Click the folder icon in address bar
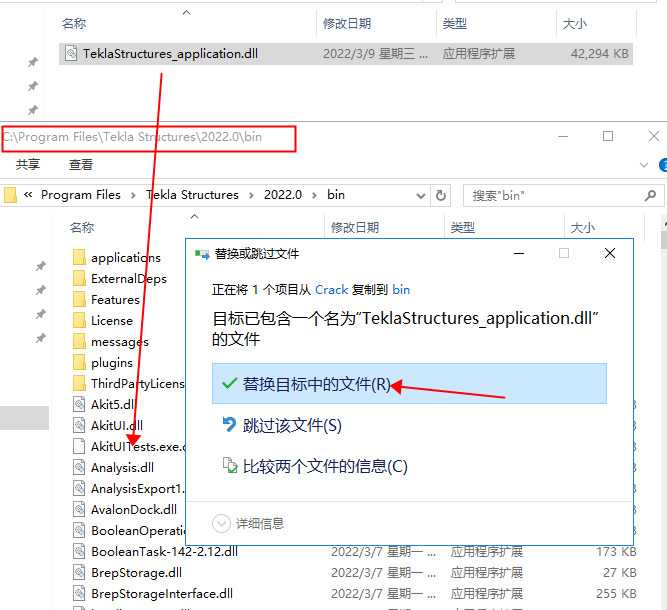This screenshot has height=610, width=667. click(10, 195)
